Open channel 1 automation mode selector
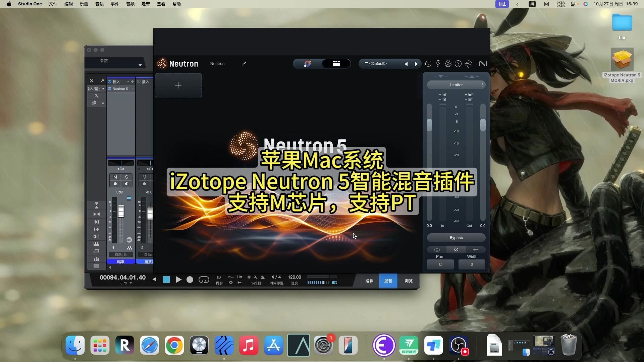644x362 pixels. pos(121,255)
